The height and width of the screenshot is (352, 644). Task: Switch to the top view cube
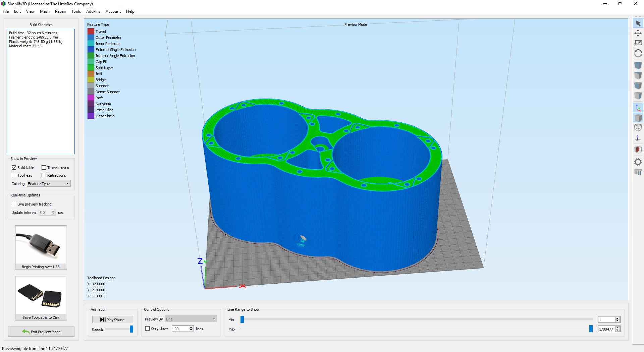pos(638,75)
